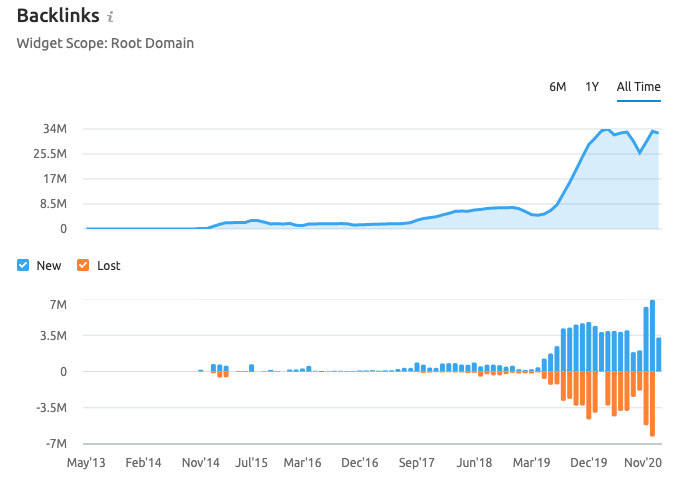
Task: Click the Widget Scope: Root Domain text
Action: (105, 43)
